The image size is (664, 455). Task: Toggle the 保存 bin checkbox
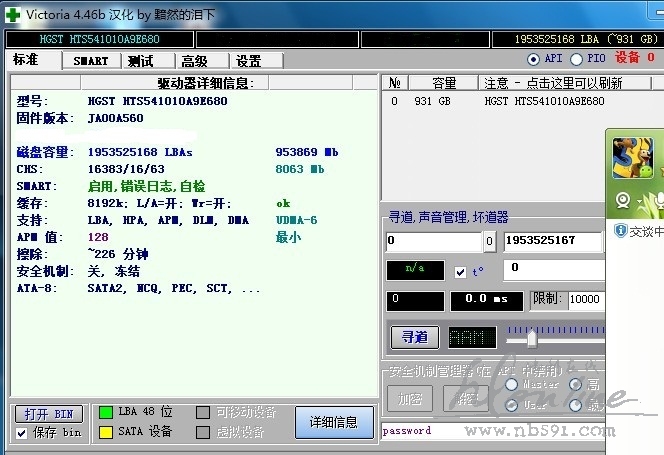coord(22,432)
